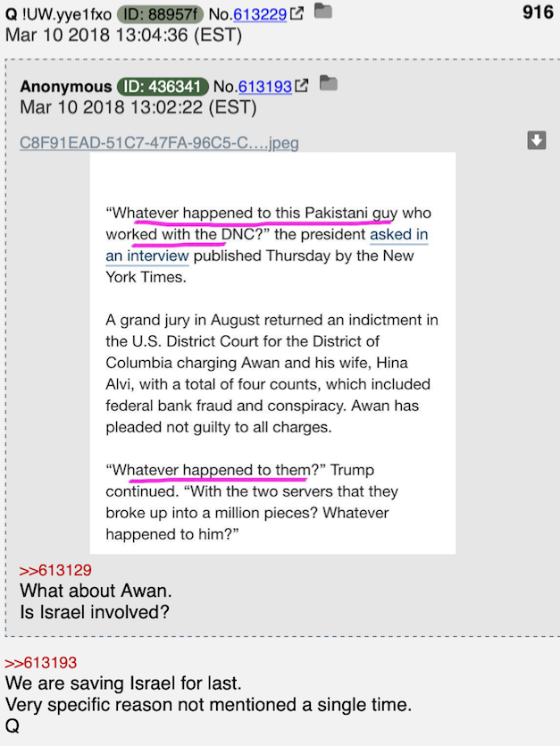Follow the red reply reference >>613193
This screenshot has height=746, width=560.
(40, 662)
